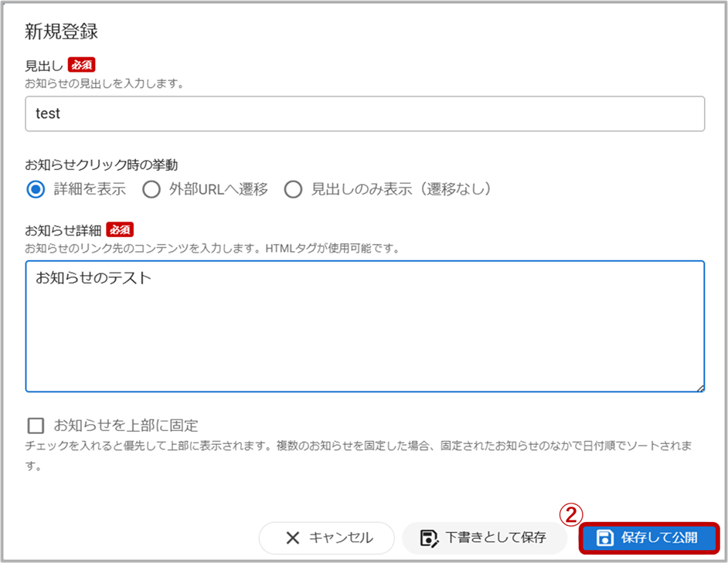This screenshot has height=563, width=728.
Task: Click the お知らせクリック時の挙動 label
Action: (101, 164)
